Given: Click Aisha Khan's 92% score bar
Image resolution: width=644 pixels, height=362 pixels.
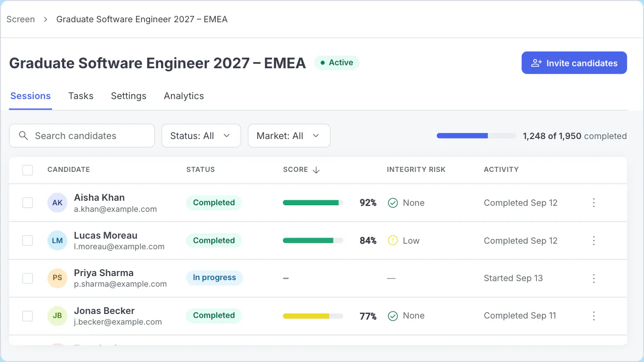Looking at the screenshot, I should tap(313, 203).
